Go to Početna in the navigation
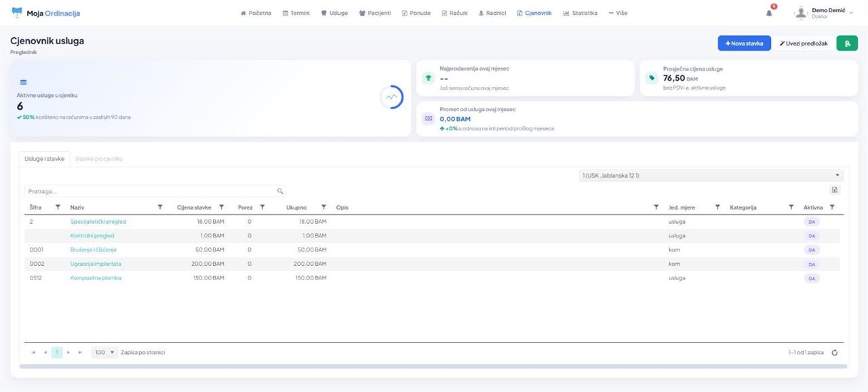Image resolution: width=868 pixels, height=392 pixels. (256, 13)
